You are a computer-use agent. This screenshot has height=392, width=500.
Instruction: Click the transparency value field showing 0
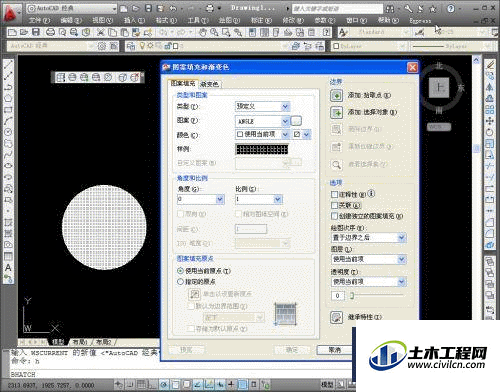pos(337,296)
